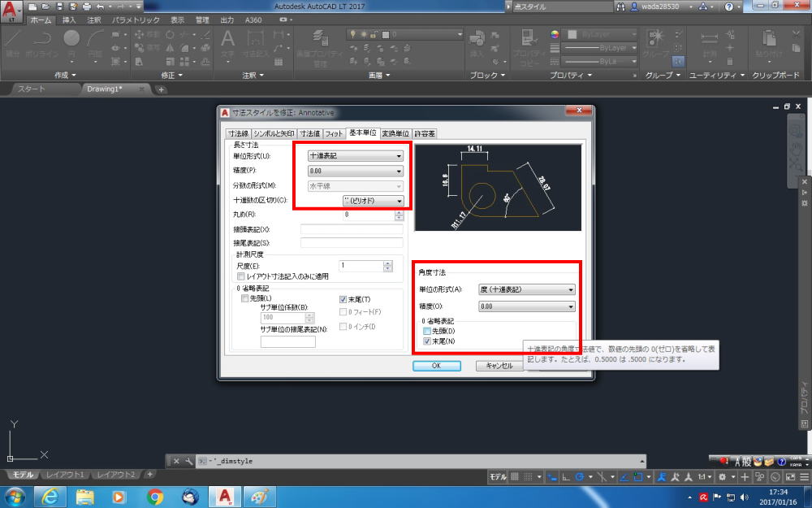Screen dimensions: 812x508
Task: Switch to the レイアウト2 layout tab
Action: tap(116, 475)
